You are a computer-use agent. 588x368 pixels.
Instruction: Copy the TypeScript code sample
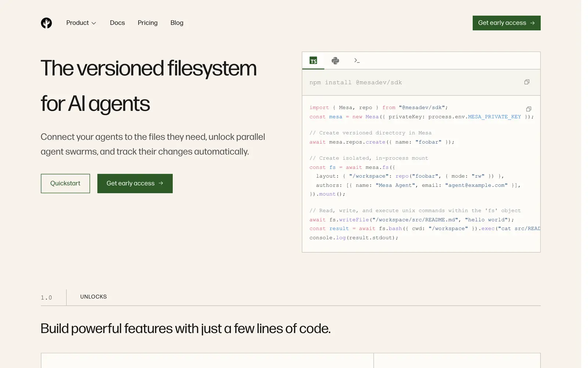pos(528,109)
